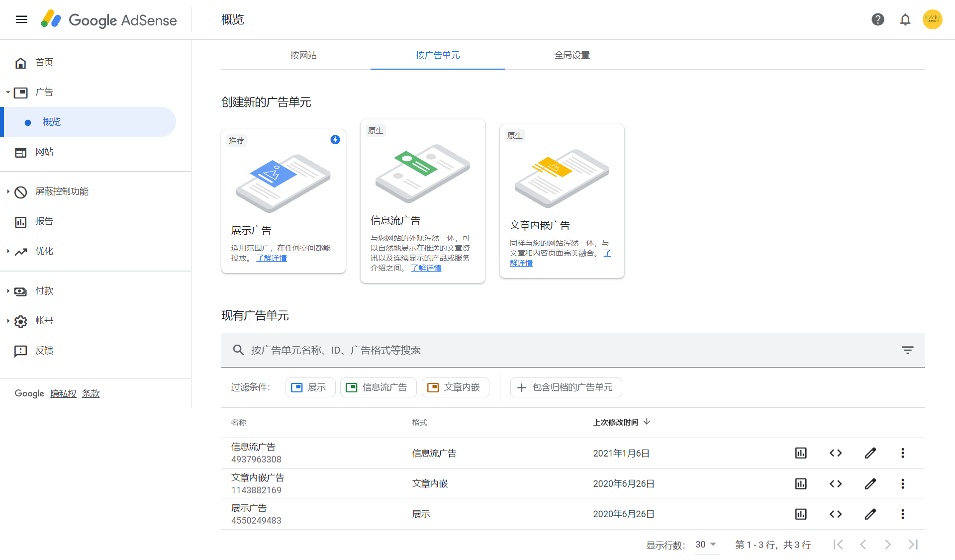This screenshot has height=560, width=955.
Task: Switch to the 按网站 tab
Action: [x=304, y=55]
